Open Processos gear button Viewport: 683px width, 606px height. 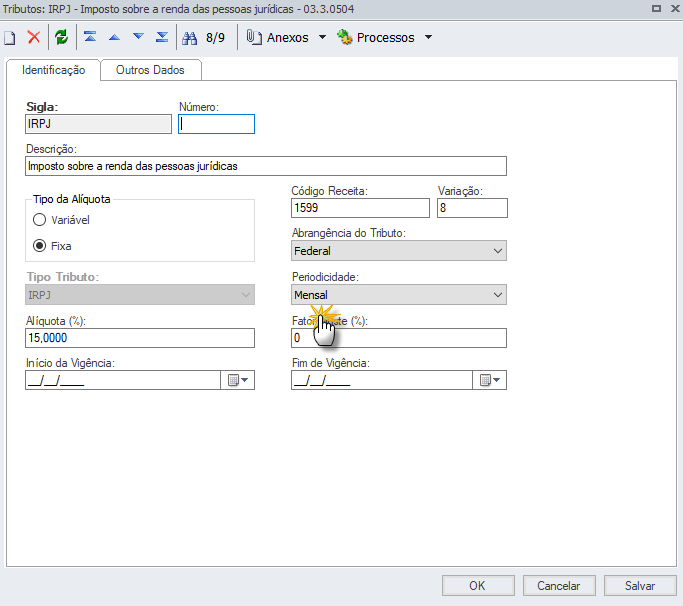pos(375,37)
